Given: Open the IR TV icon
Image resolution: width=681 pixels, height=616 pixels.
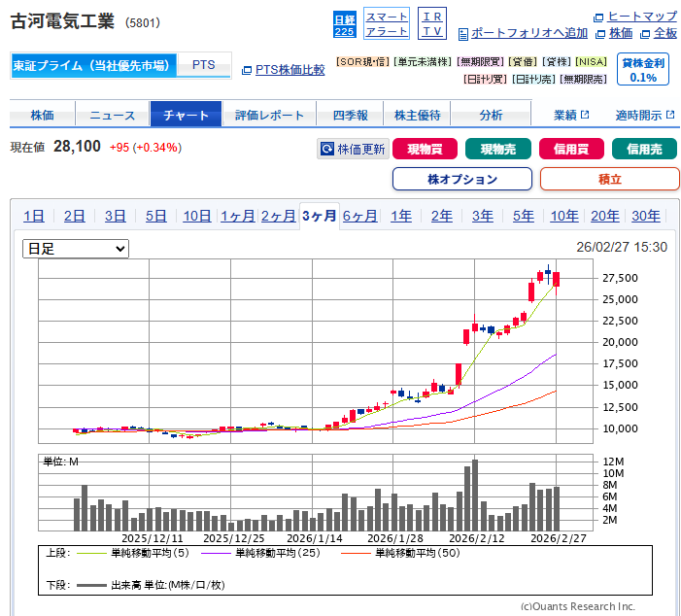Looking at the screenshot, I should tap(431, 23).
